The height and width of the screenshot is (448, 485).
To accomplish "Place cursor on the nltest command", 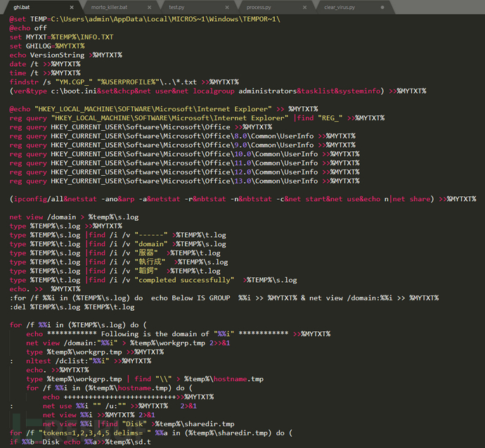I will pyautogui.click(x=39, y=361).
